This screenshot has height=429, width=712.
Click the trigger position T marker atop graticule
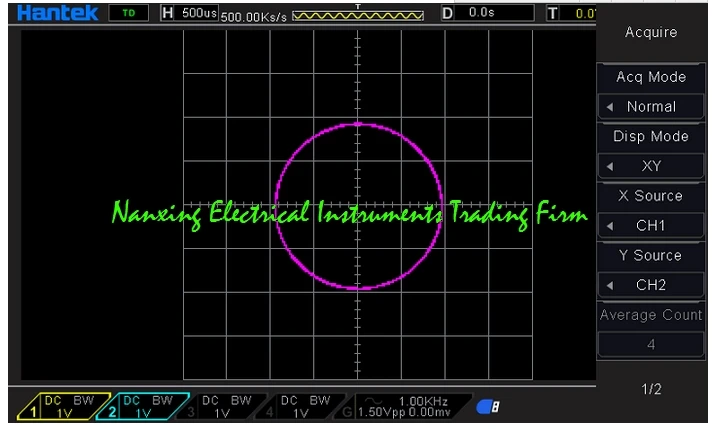[358, 7]
